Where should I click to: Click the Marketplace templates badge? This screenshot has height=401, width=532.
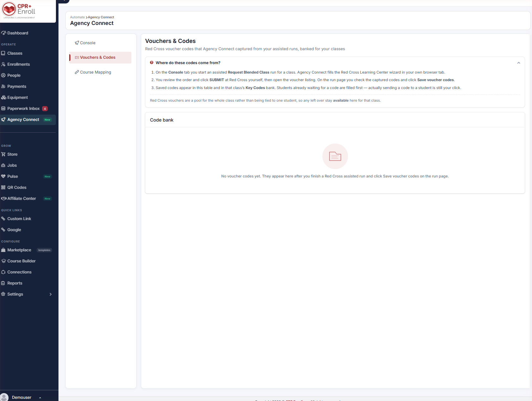pyautogui.click(x=44, y=250)
